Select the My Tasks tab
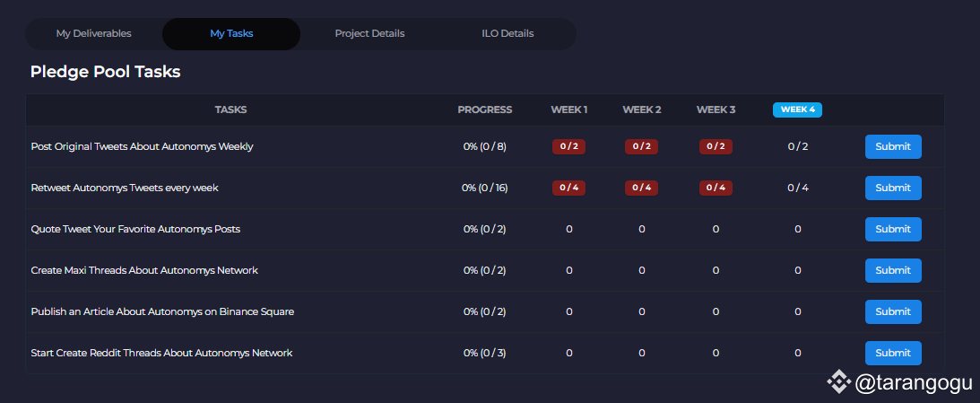The height and width of the screenshot is (403, 980). pyautogui.click(x=231, y=34)
